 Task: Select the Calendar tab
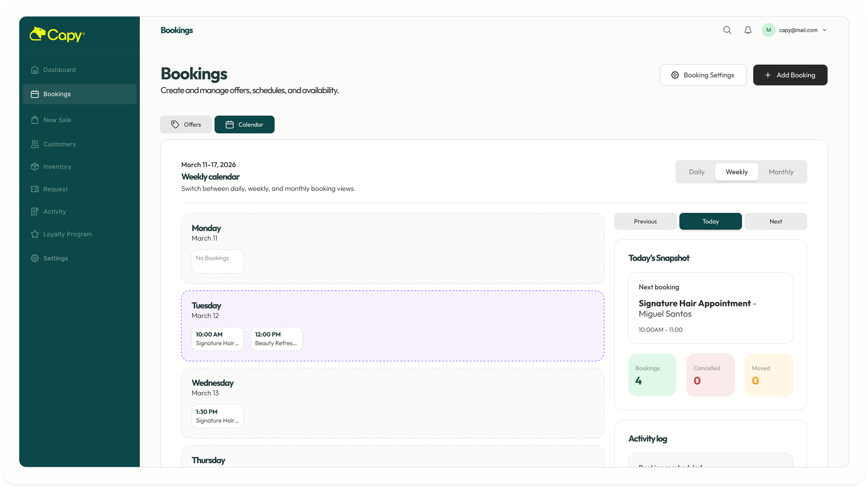click(x=244, y=124)
